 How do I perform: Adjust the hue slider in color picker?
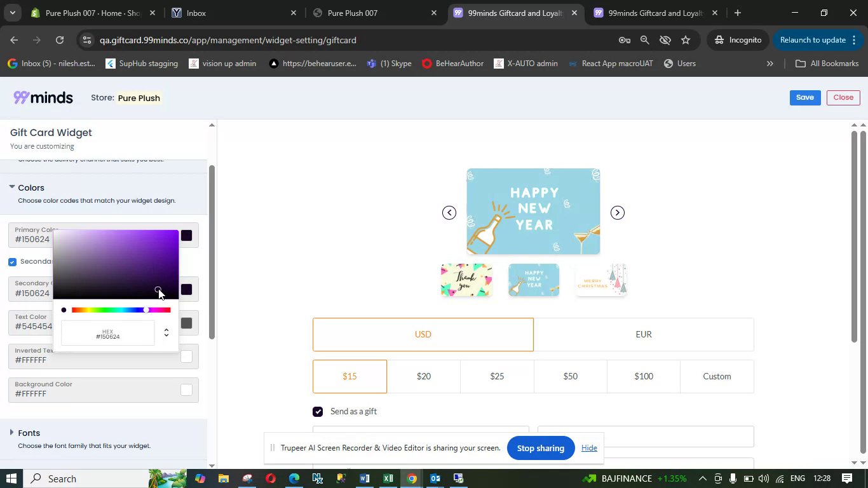[x=121, y=310]
